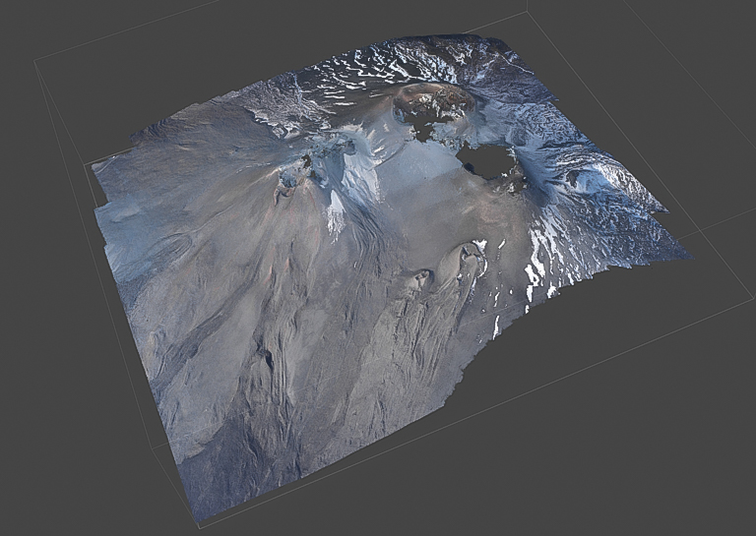Pick the right small twin cone
The width and height of the screenshot is (756, 536).
click(x=466, y=256)
